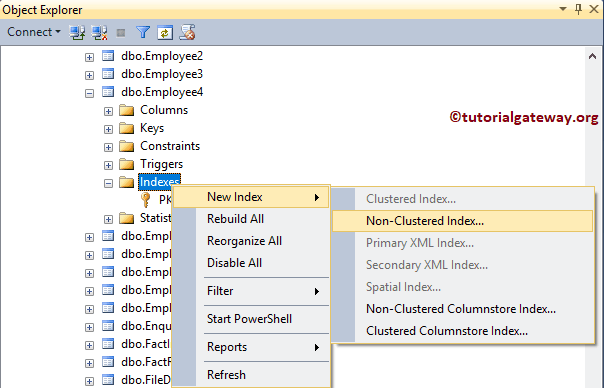
Task: Select the dbo.Employee3 table icon
Action: tap(108, 74)
